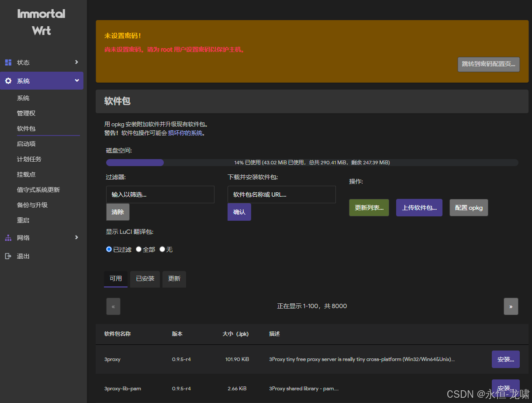532x403 pixels.
Task: Click the 显示 LuCI 翻译包 label
Action: click(130, 232)
